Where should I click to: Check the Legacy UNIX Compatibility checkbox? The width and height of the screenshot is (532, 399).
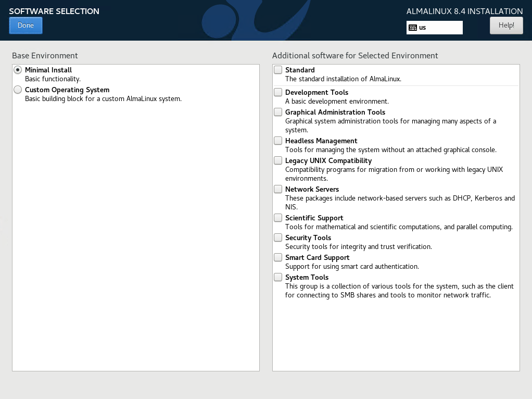(278, 160)
